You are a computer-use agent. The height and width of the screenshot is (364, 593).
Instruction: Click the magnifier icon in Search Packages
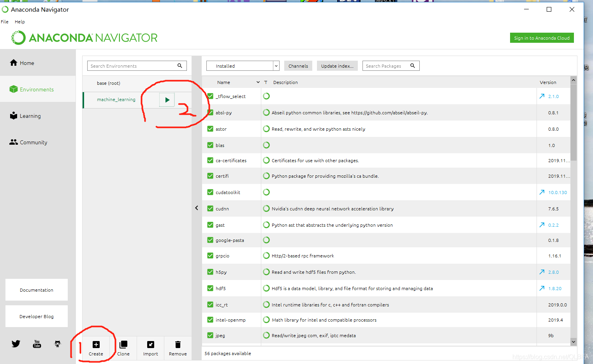point(413,66)
